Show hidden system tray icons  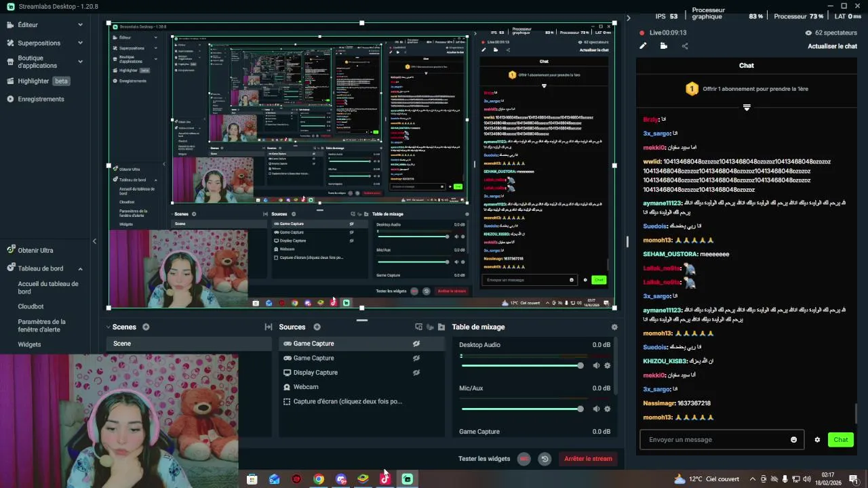pyautogui.click(x=752, y=479)
